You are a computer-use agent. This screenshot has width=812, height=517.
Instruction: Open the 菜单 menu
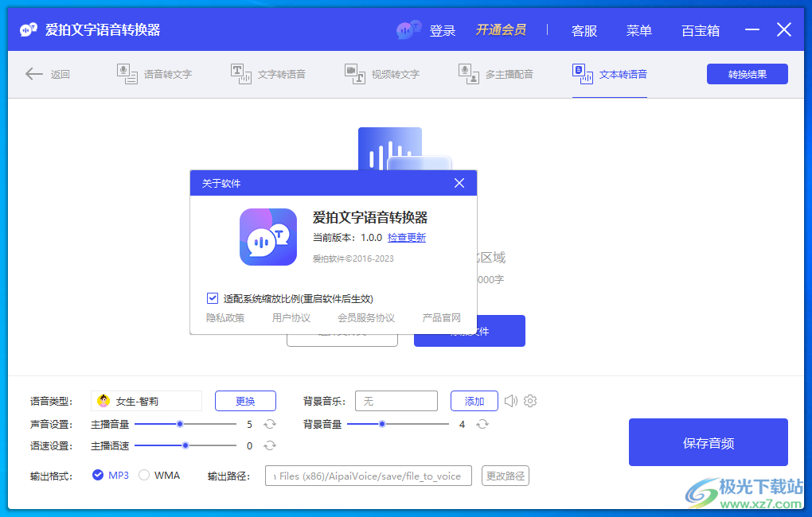pos(638,30)
